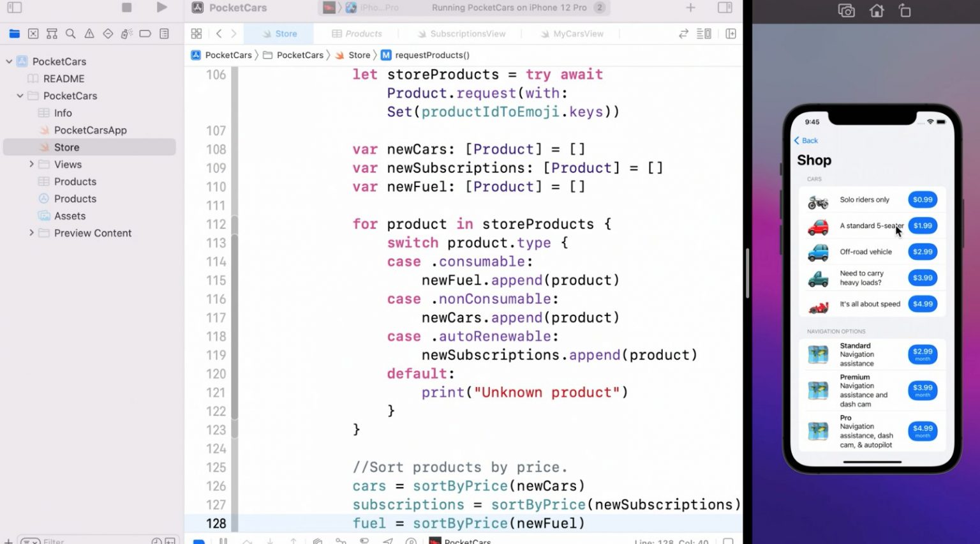This screenshot has width=980, height=544.
Task: Open the related items grid icon
Action: click(x=197, y=34)
